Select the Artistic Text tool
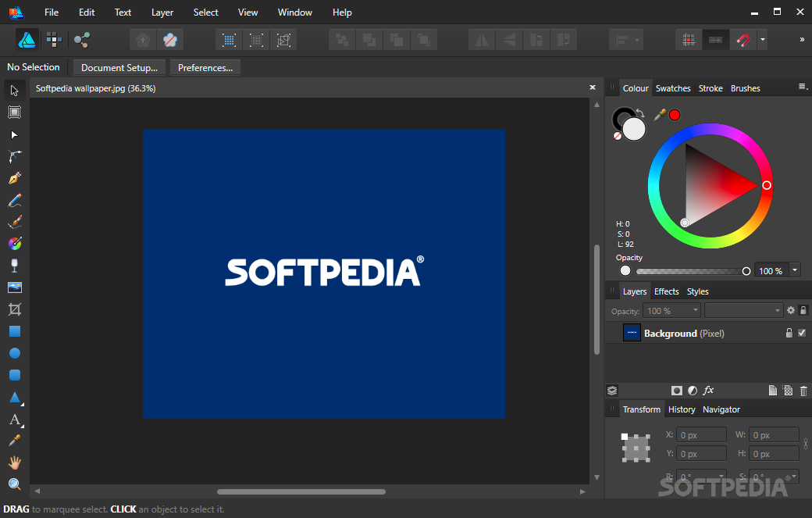Screen dimensions: 812x518 15,420
